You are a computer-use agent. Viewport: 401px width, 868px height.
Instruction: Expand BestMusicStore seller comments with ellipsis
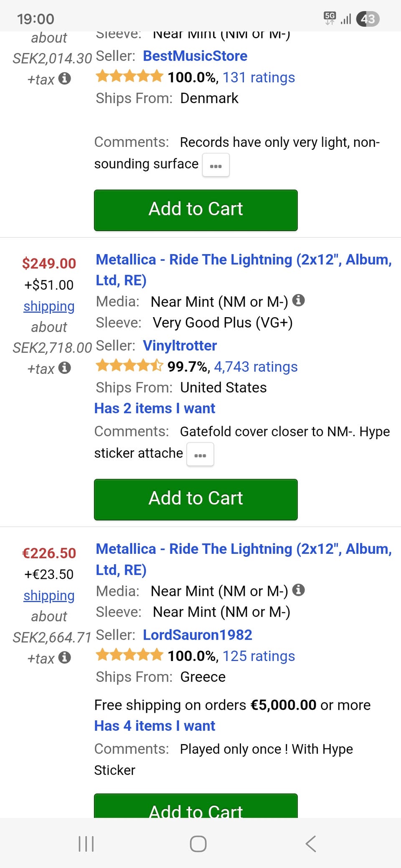tap(216, 166)
